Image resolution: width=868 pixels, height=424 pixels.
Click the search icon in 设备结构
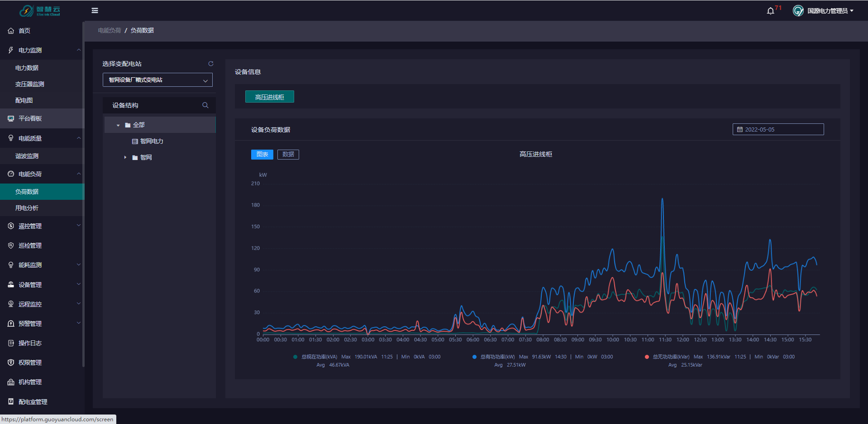click(205, 105)
